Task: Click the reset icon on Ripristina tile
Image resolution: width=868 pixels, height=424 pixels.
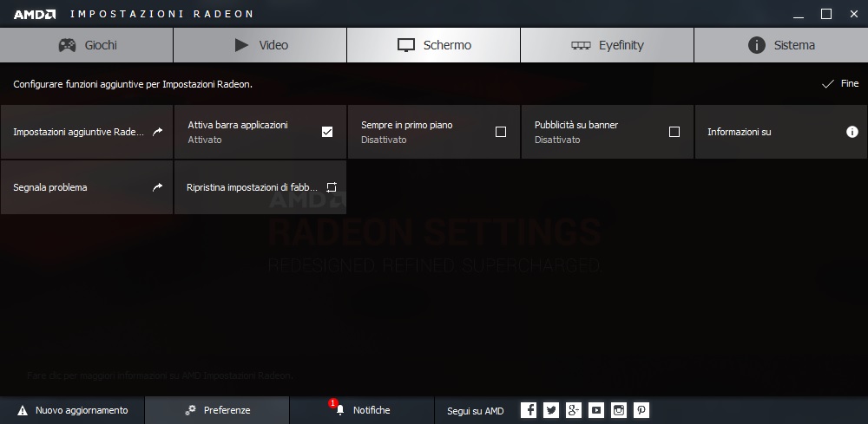Action: coord(331,187)
